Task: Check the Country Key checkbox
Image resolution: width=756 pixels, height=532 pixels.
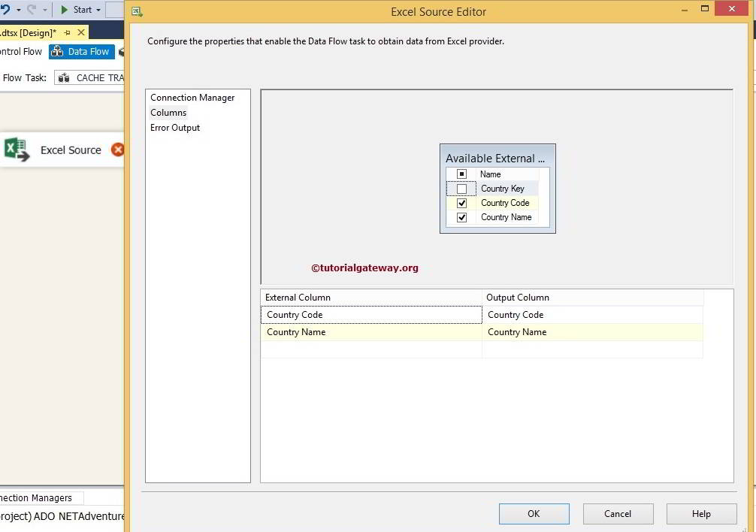Action: click(461, 189)
